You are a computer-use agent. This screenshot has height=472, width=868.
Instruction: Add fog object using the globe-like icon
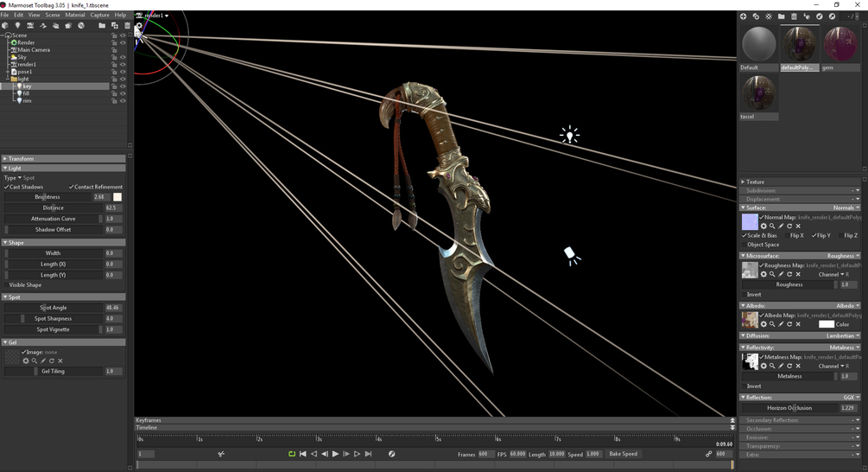click(x=81, y=25)
